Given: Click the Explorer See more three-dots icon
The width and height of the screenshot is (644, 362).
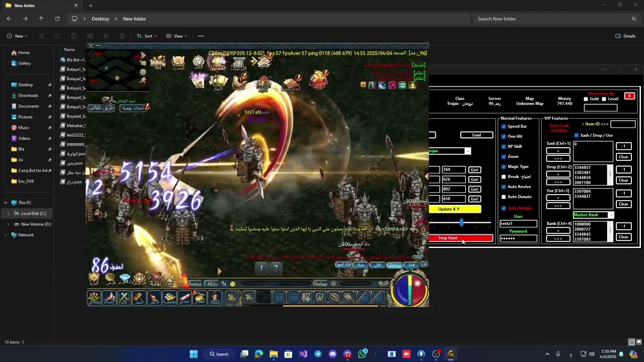Looking at the screenshot, I should 201,36.
